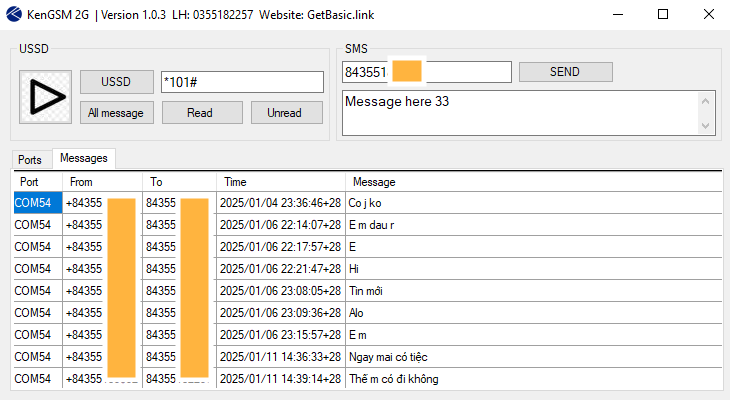Show only Read messages

200,113
